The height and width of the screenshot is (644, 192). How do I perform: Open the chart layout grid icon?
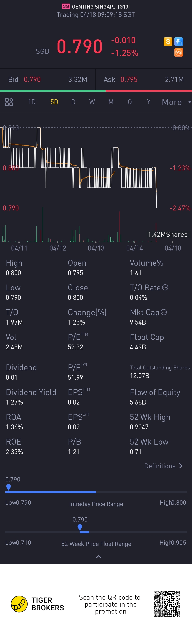9,102
